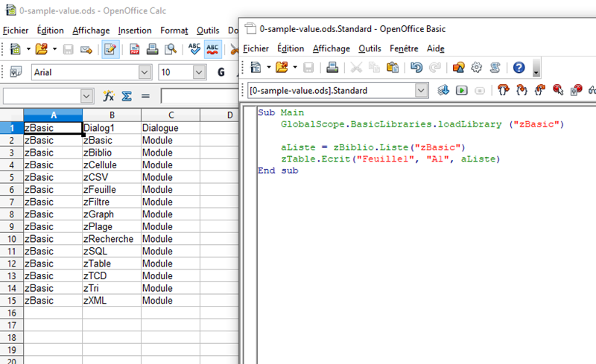Click the Print icon in Calc toolbar
596x364 pixels.
tap(153, 49)
